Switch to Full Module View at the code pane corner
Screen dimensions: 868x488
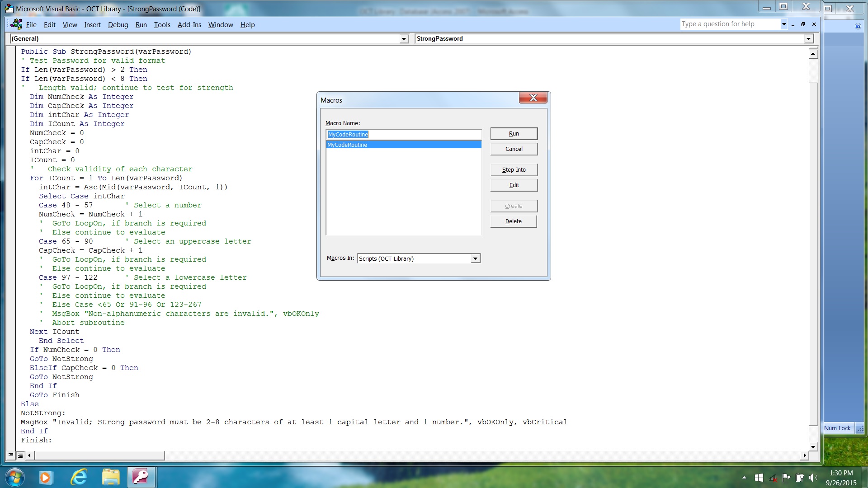coord(20,455)
